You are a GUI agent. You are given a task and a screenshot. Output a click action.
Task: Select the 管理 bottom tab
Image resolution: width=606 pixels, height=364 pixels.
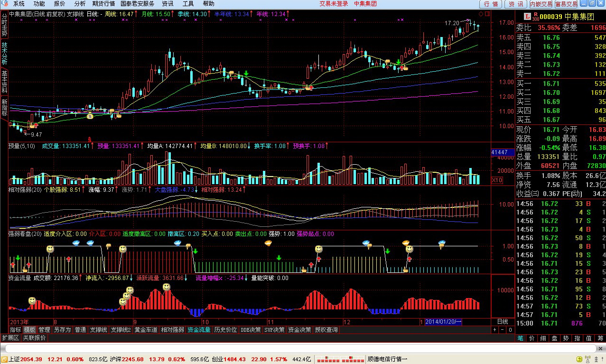tap(44, 329)
